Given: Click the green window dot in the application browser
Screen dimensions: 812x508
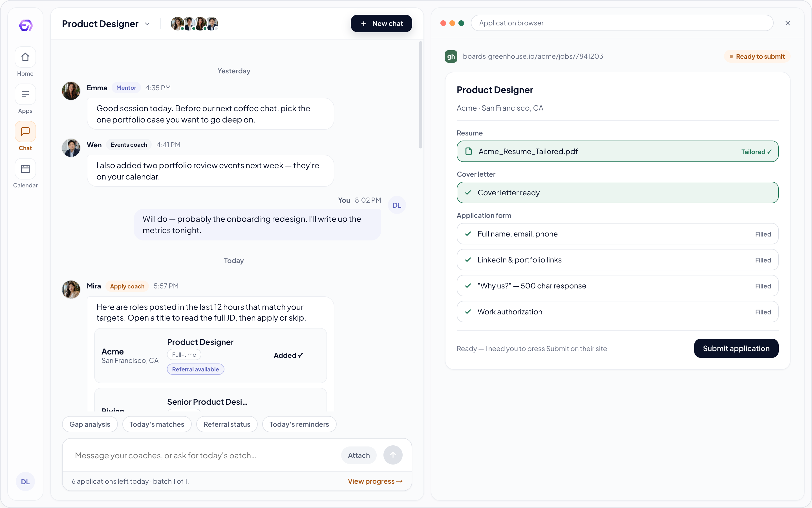Looking at the screenshot, I should point(461,23).
